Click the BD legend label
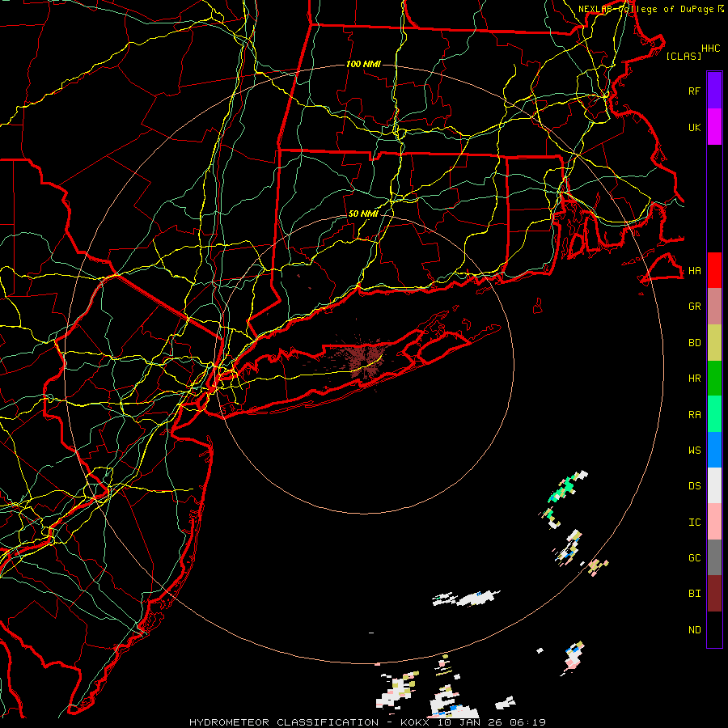Viewport: 728px width, 728px height. pyautogui.click(x=695, y=343)
